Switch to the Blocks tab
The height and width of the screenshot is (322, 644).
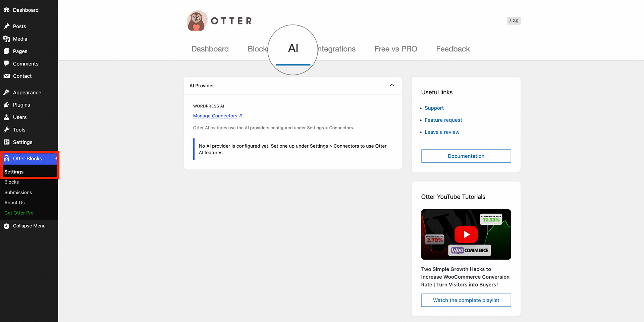(x=258, y=49)
